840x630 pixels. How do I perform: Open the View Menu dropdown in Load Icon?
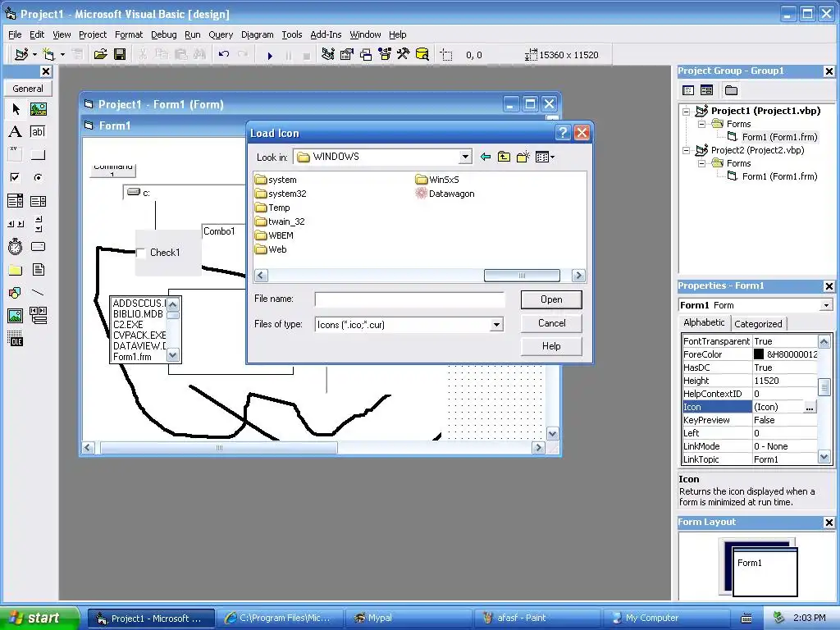pos(546,157)
